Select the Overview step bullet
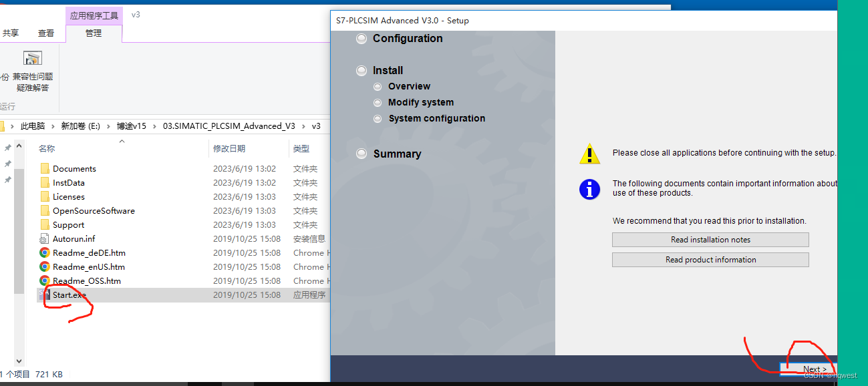The height and width of the screenshot is (386, 868). (378, 86)
